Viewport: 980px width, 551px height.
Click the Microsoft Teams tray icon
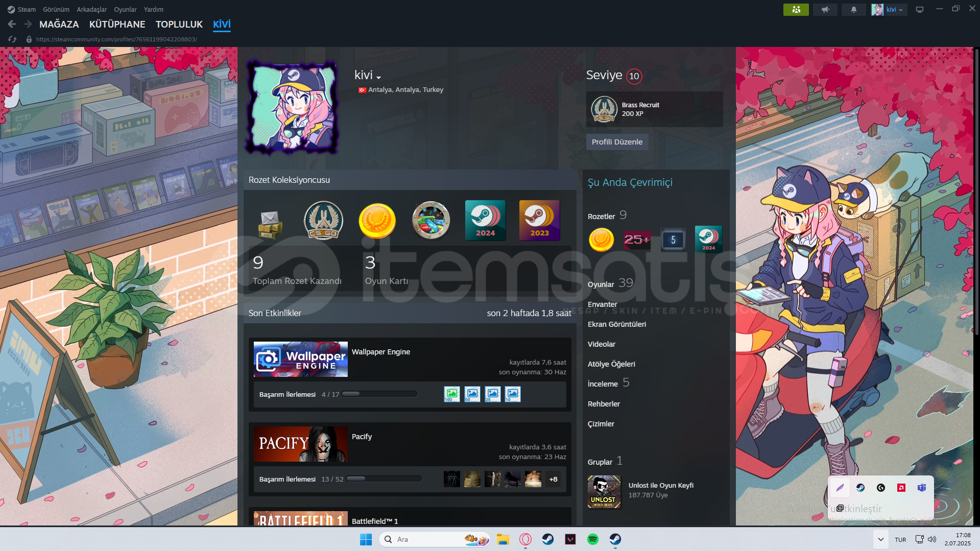(x=922, y=488)
